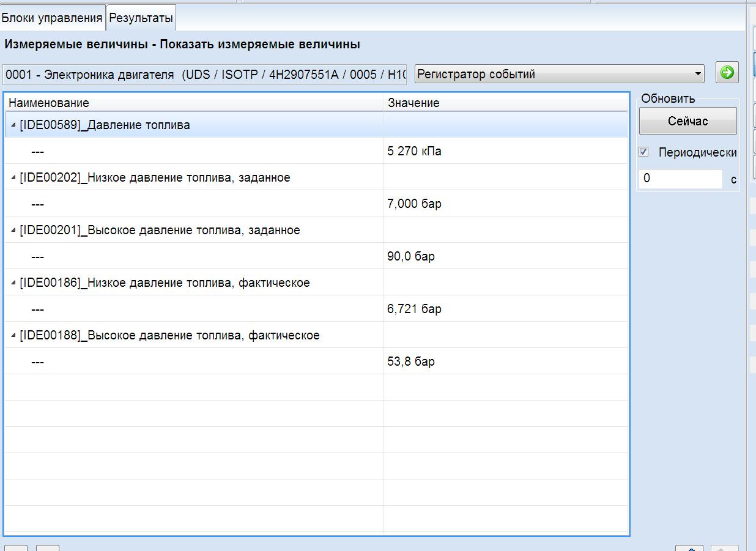Disable the Периодически checkbox
The image size is (756, 551).
[643, 152]
